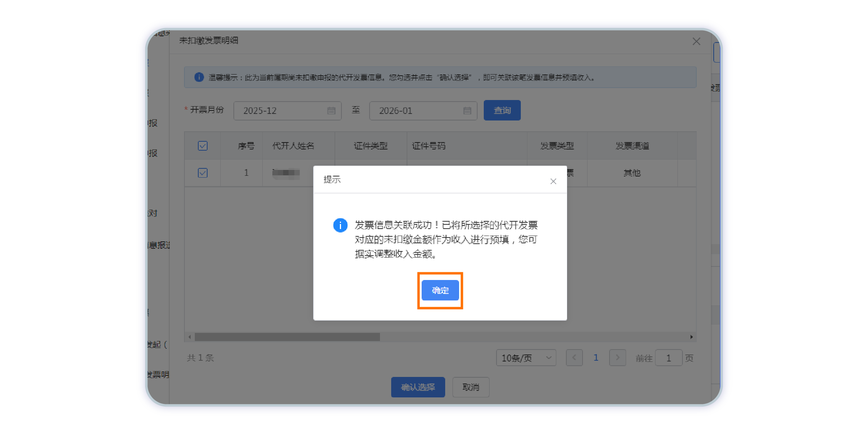The width and height of the screenshot is (868, 431).
Task: Click the 确认选择 button
Action: pyautogui.click(x=418, y=387)
